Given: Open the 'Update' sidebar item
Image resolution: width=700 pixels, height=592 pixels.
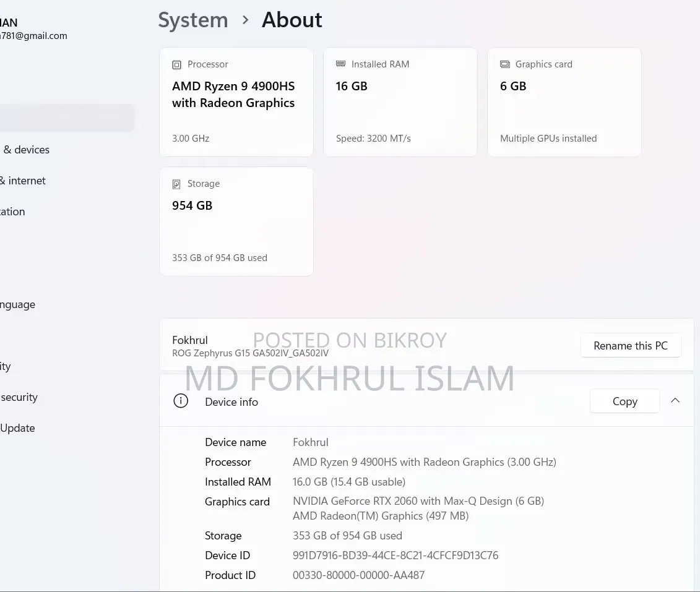Looking at the screenshot, I should coord(17,428).
